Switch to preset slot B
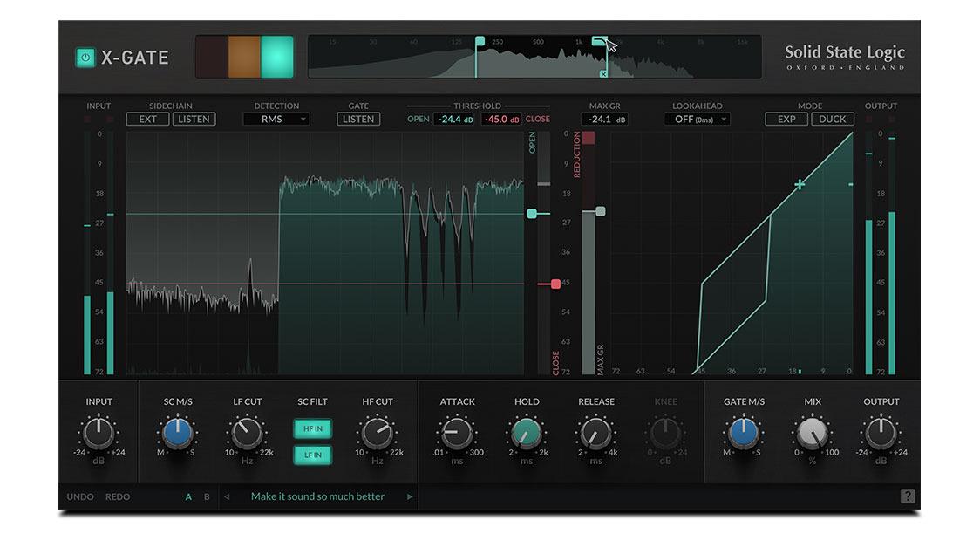 [x=207, y=497]
